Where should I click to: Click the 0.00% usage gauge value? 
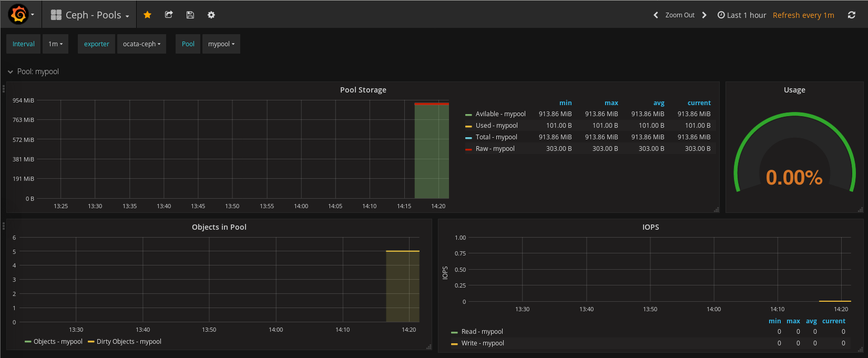794,178
